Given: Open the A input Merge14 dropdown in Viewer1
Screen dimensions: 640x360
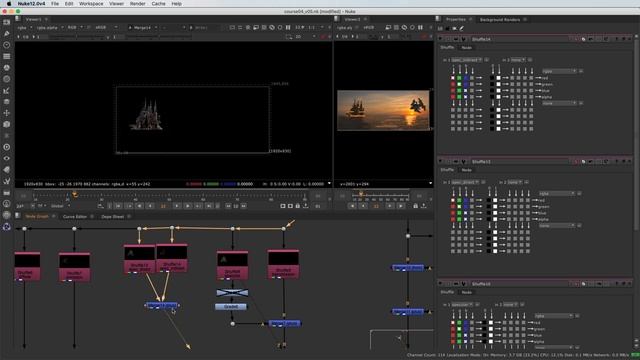Looking at the screenshot, I should 142,27.
